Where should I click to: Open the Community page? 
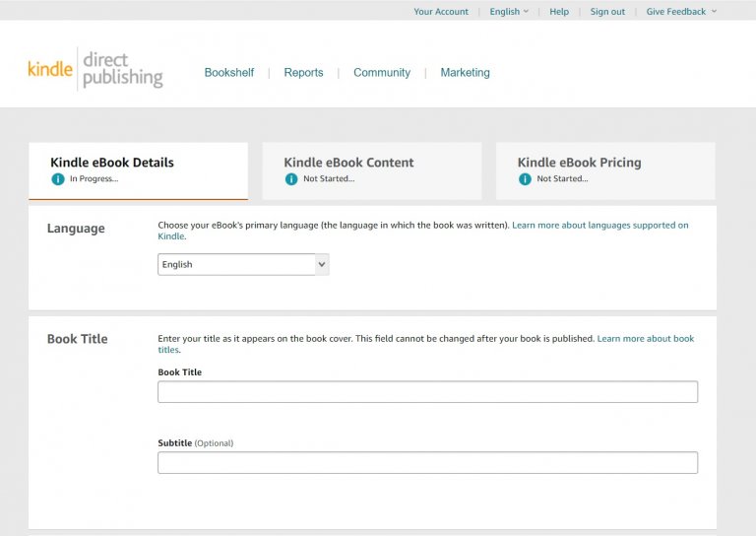(382, 73)
